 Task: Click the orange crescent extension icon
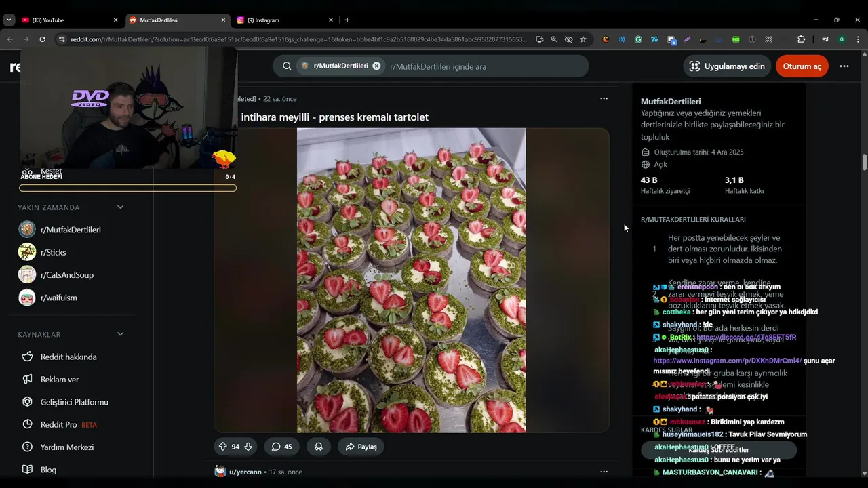coord(606,39)
